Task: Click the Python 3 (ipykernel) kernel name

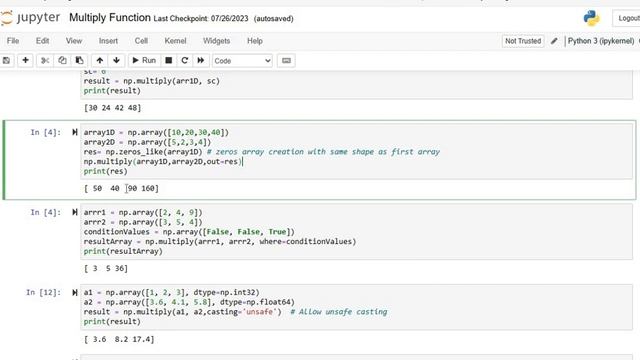Action: click(601, 41)
